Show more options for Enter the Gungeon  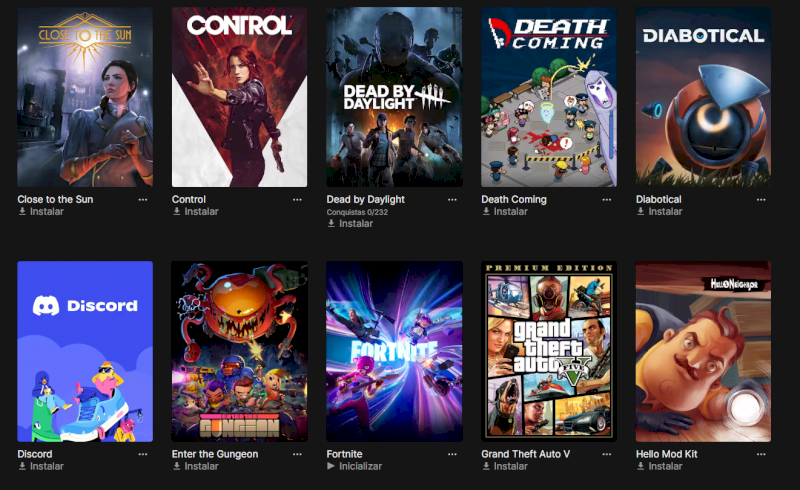(x=297, y=454)
